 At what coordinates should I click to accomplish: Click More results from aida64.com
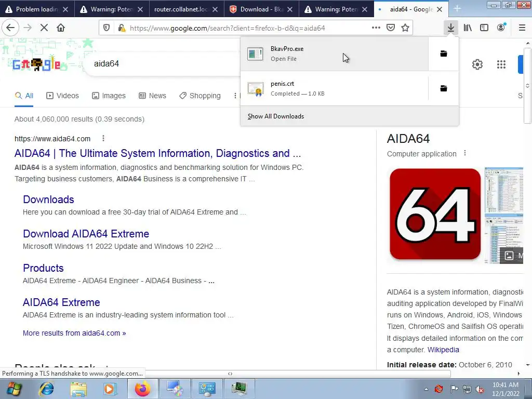(x=74, y=333)
